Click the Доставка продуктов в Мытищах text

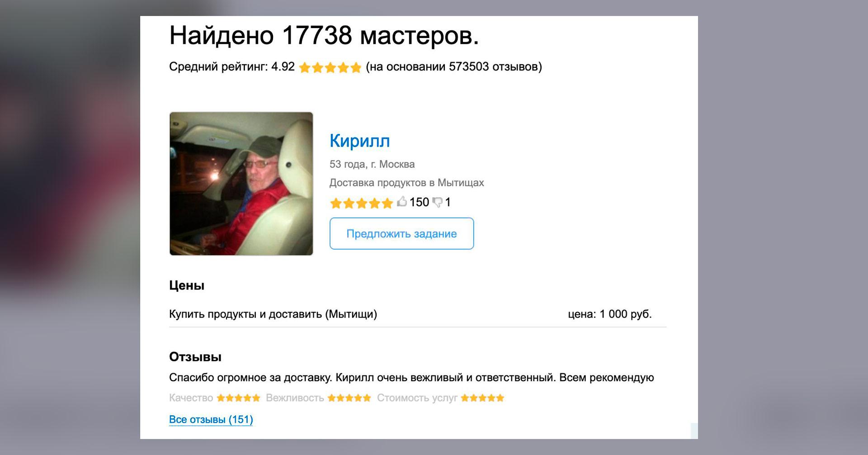click(407, 183)
